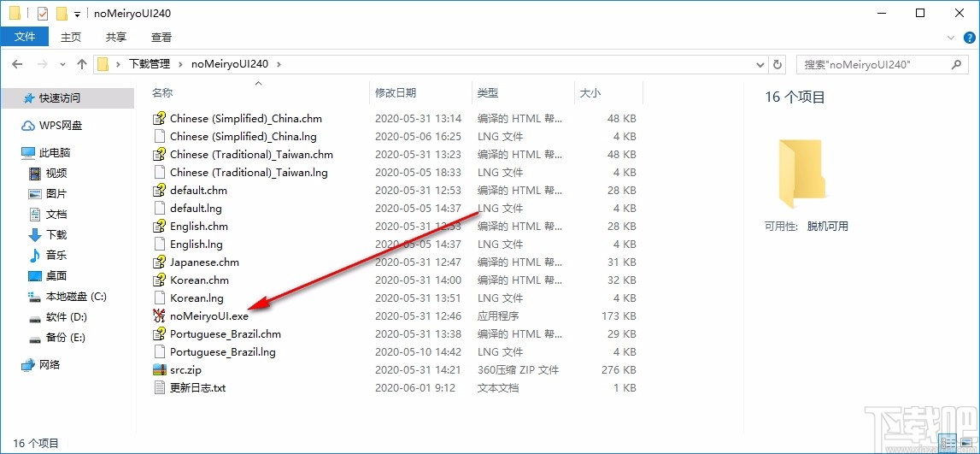Sort by the 修改日期 column header

[x=395, y=92]
